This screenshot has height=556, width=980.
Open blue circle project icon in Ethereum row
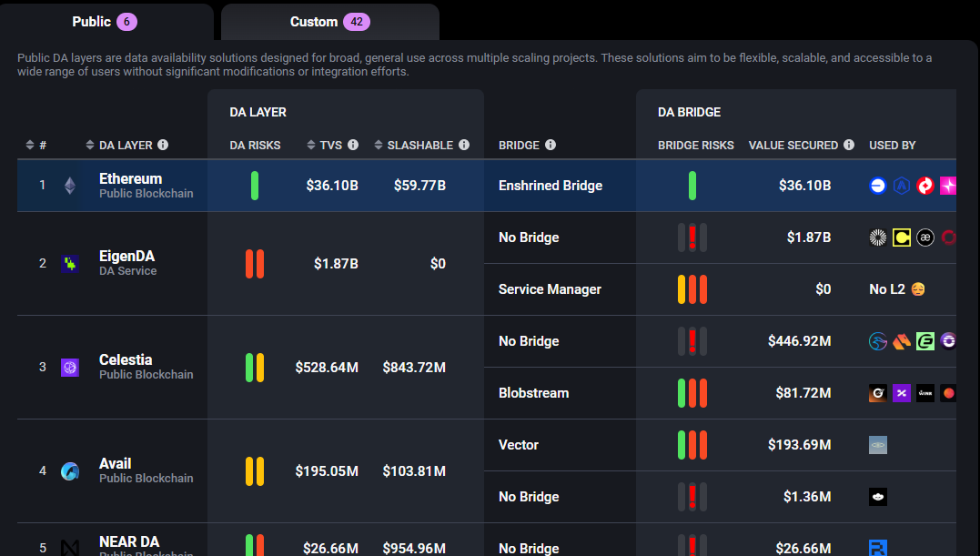click(878, 186)
